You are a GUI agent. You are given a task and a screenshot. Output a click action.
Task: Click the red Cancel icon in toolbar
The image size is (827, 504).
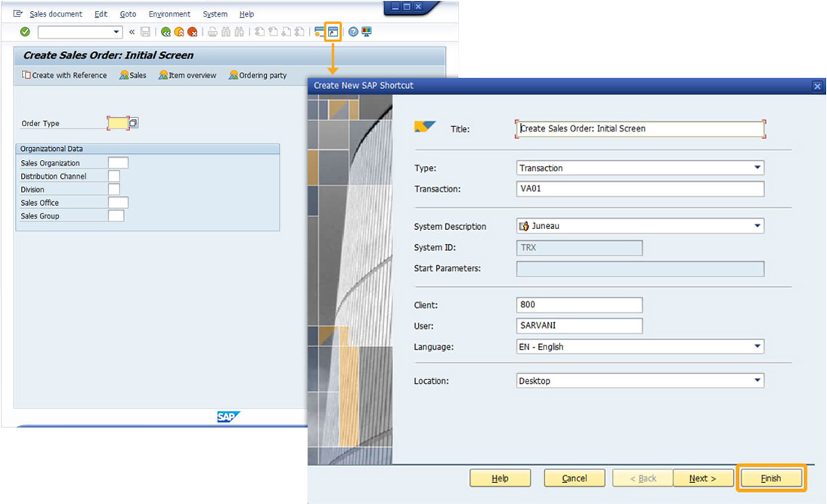coord(192,32)
